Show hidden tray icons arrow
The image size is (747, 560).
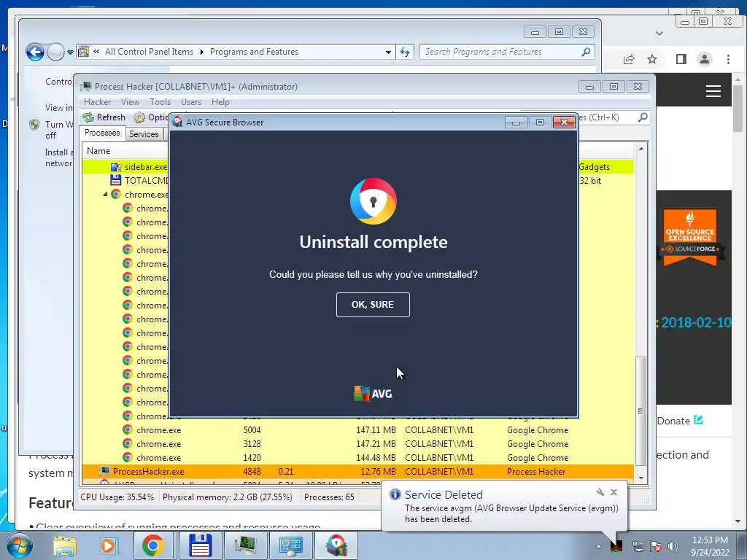pyautogui.click(x=598, y=546)
